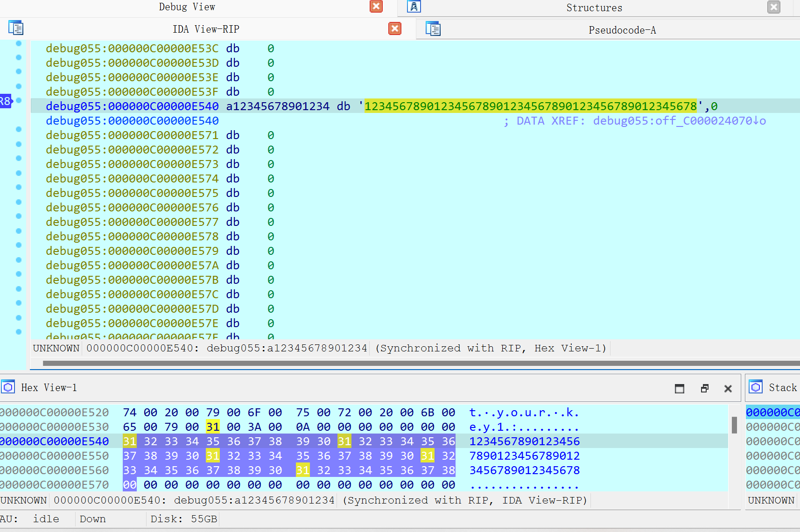
Task: Toggle breakpoint dot at address E571
Action: 19,129
